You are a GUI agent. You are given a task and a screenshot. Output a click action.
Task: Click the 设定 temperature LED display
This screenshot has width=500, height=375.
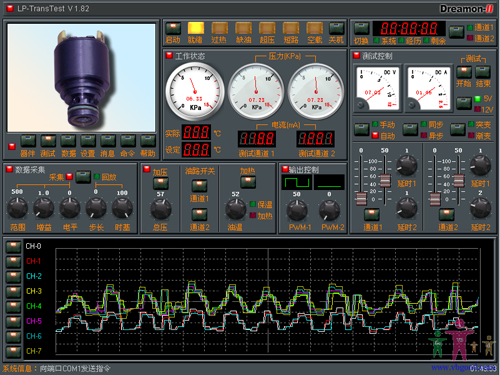coord(196,149)
